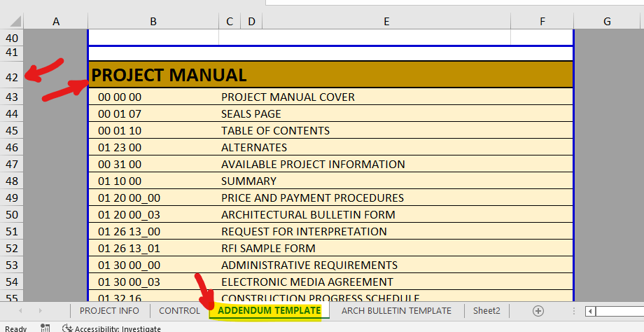Select column D header
This screenshot has height=332, width=644.
point(251,22)
